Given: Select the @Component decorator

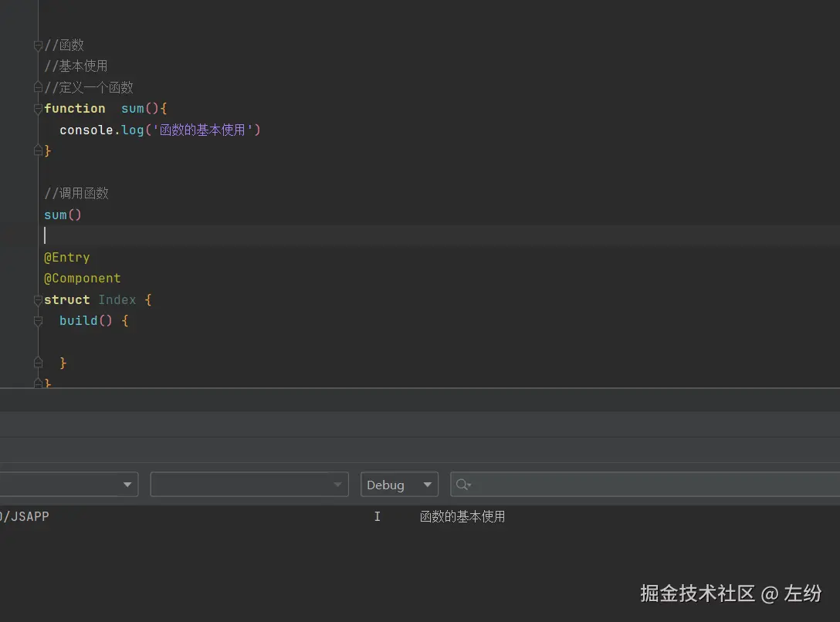Looking at the screenshot, I should (83, 279).
